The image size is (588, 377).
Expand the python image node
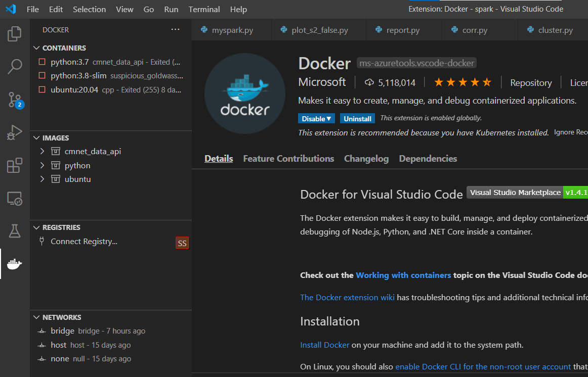pyautogui.click(x=42, y=165)
